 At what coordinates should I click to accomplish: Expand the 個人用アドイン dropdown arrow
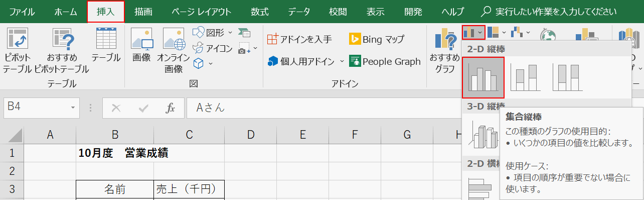(342, 61)
